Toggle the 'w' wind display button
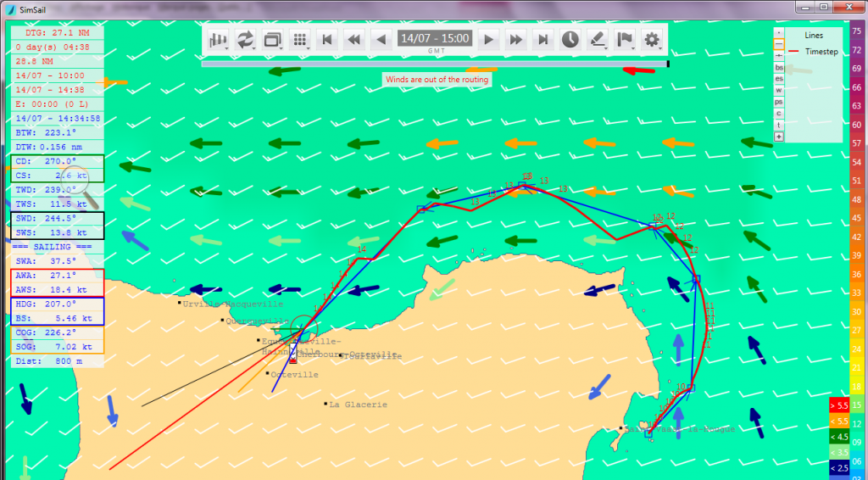 pyautogui.click(x=779, y=90)
